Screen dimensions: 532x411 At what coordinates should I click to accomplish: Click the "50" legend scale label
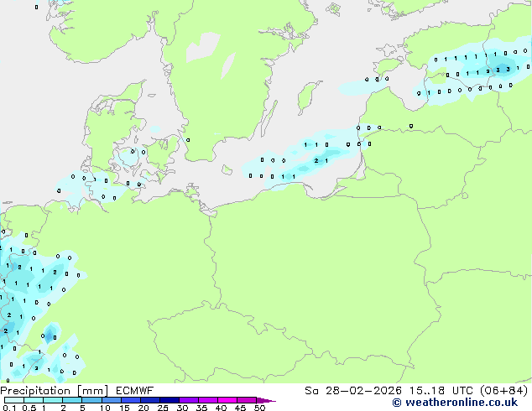(259, 408)
